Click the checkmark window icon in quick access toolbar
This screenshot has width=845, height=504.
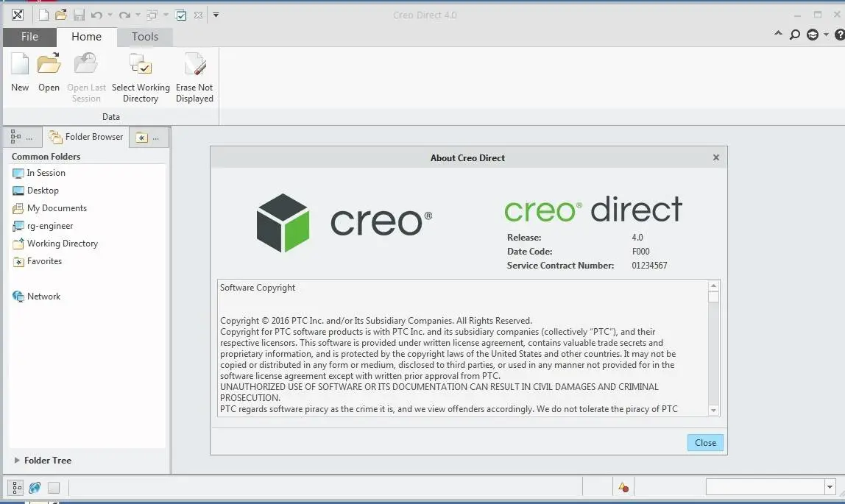click(181, 15)
